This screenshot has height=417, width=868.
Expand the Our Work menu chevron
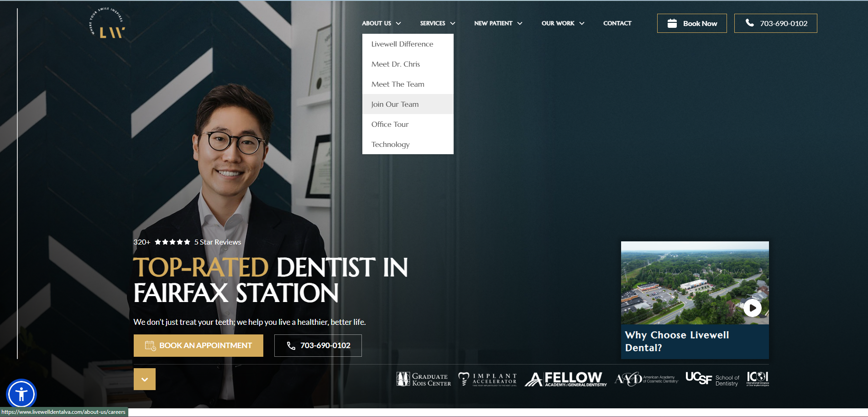[x=582, y=23]
